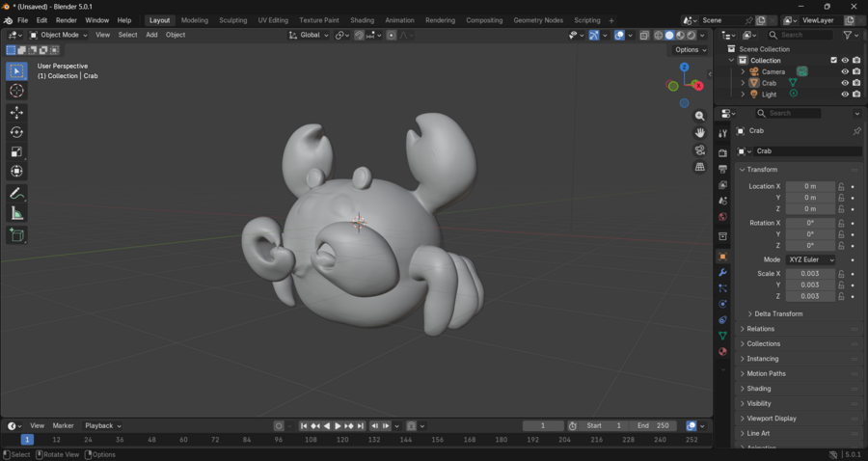Open the Render menu
This screenshot has height=461, width=868.
(x=66, y=20)
